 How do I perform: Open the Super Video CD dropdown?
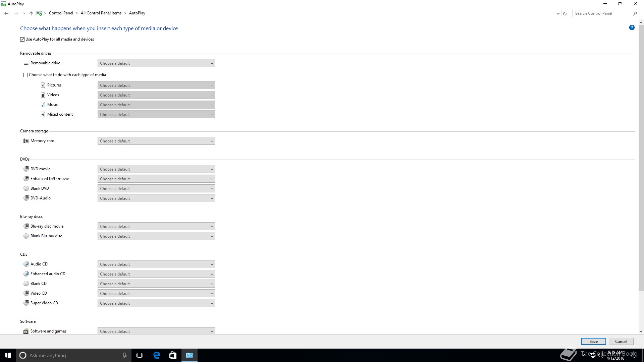coord(156,303)
